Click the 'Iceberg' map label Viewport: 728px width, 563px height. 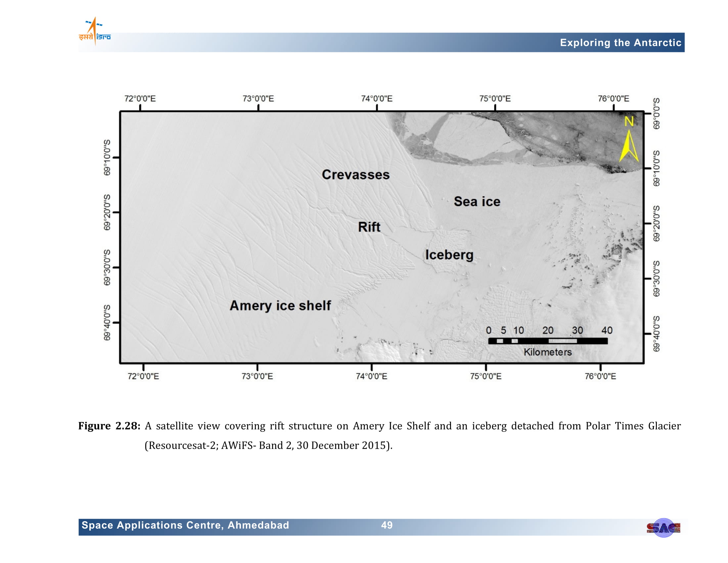pyautogui.click(x=449, y=255)
